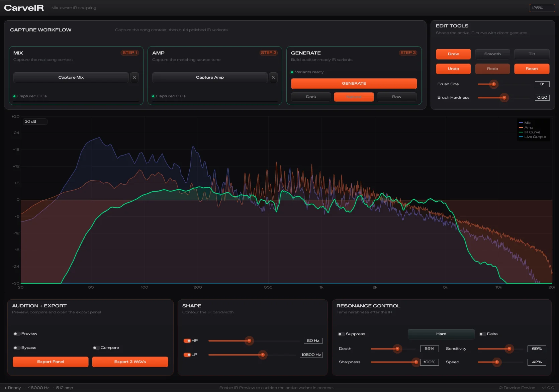Switch to the Dark variant
This screenshot has width=559, height=392.
(311, 97)
